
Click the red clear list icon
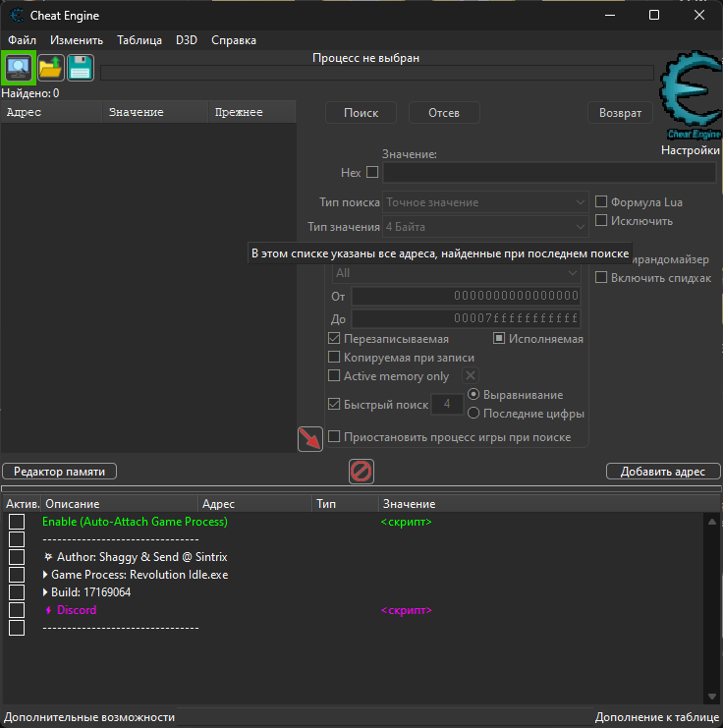click(361, 472)
